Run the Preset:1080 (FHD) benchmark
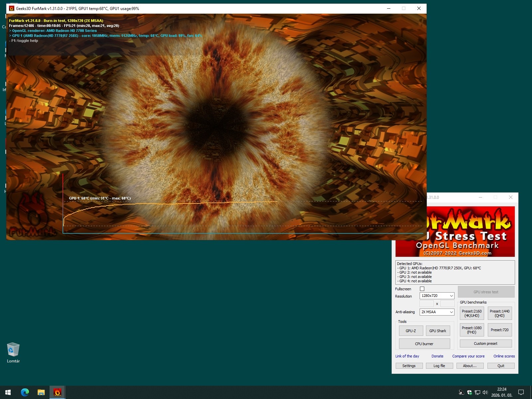 point(472,330)
